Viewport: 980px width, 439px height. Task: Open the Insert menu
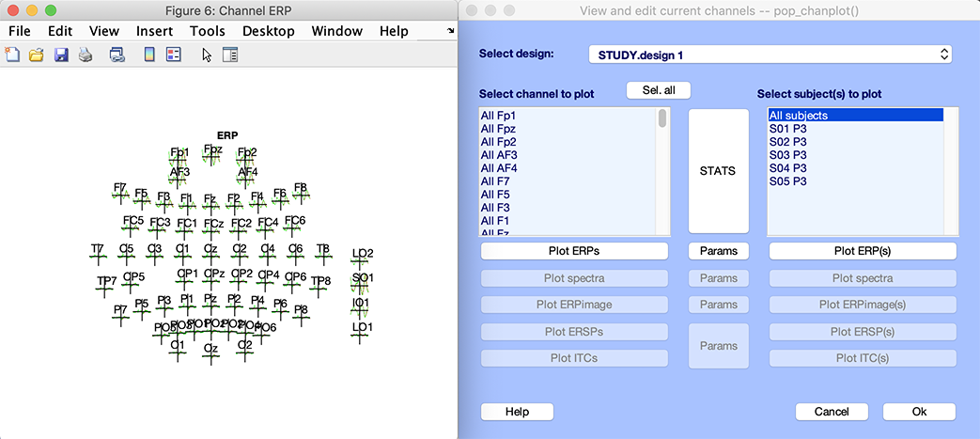pyautogui.click(x=154, y=31)
